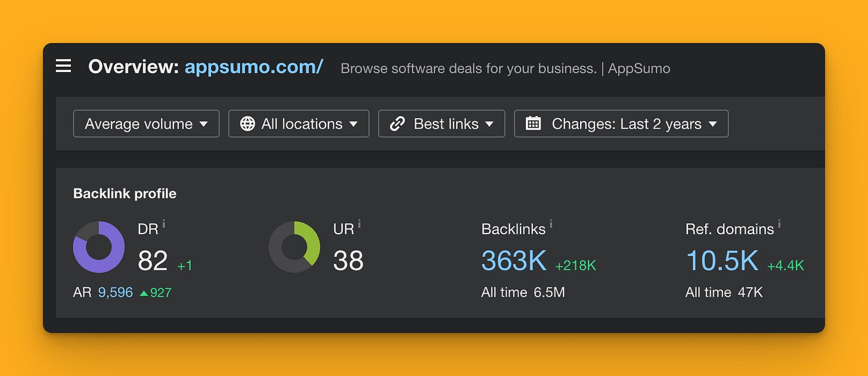Click the UR value 38
This screenshot has height=376, width=868.
tap(348, 260)
